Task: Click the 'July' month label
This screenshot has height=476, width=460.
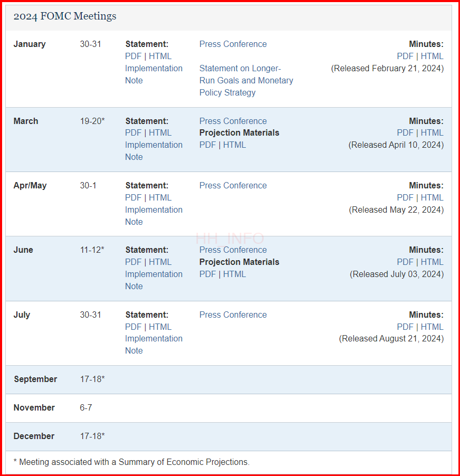Action: click(22, 315)
